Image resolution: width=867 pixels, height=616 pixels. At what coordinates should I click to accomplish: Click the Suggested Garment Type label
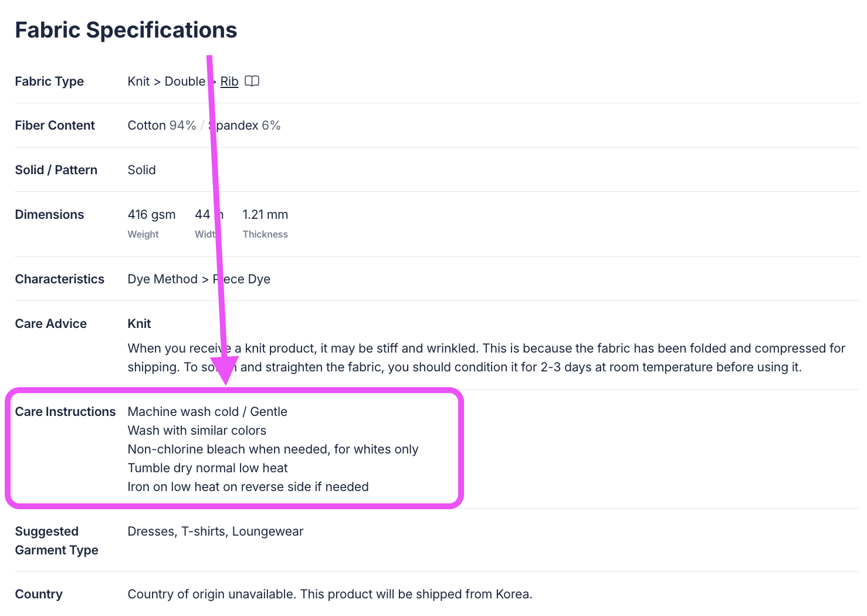(56, 541)
